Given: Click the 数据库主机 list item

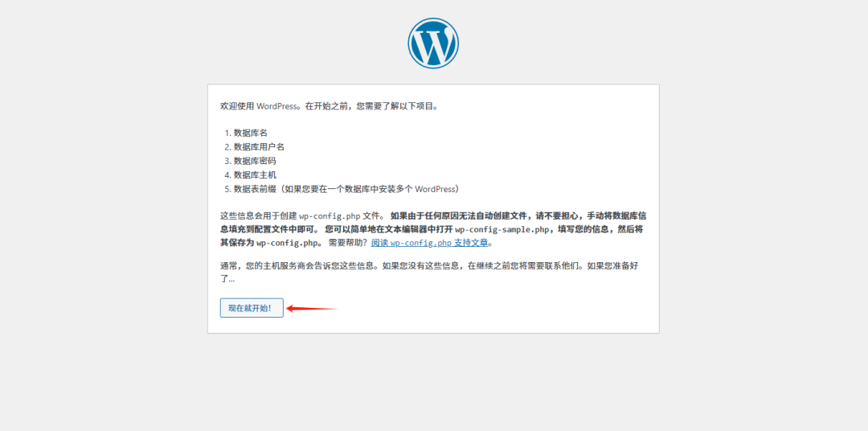Looking at the screenshot, I should click(x=255, y=174).
